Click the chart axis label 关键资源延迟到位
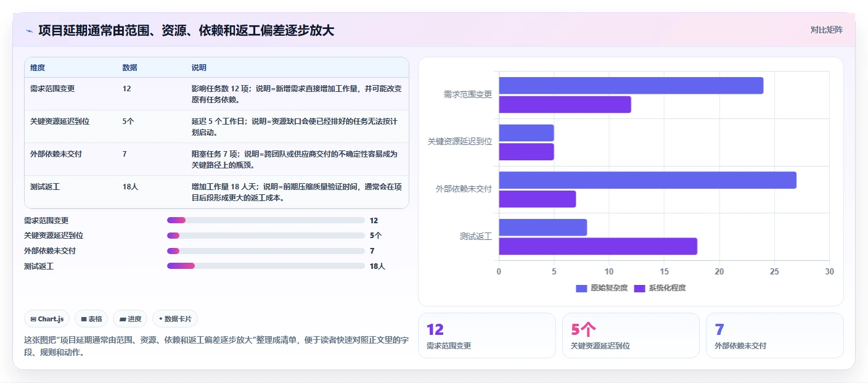This screenshot has width=868, height=383. pos(460,141)
